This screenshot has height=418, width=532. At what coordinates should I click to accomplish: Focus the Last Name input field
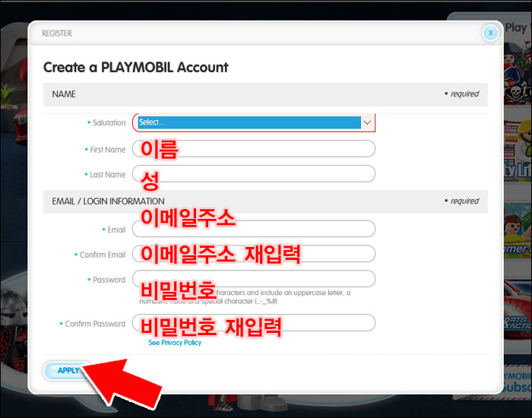[254, 174]
